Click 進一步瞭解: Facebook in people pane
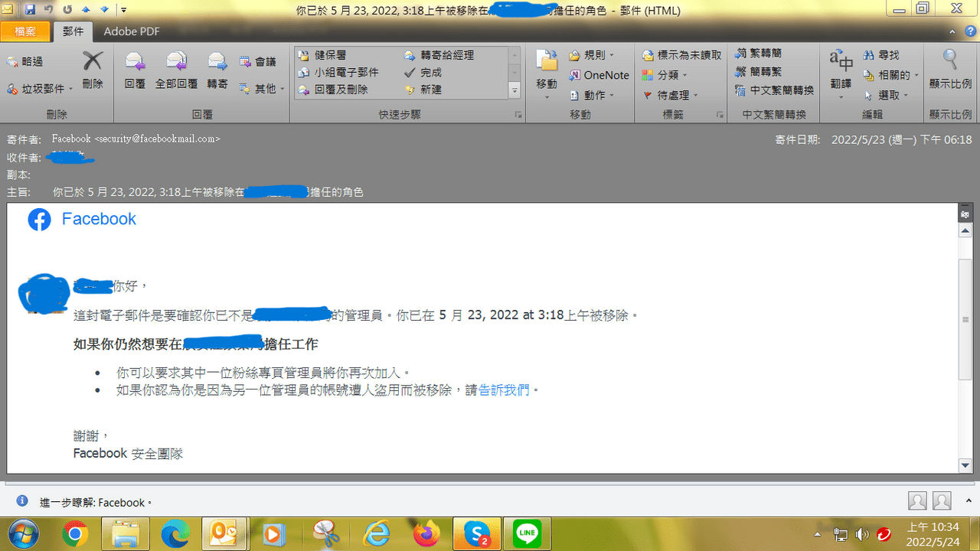Viewport: 980px width, 551px height. tap(96, 503)
